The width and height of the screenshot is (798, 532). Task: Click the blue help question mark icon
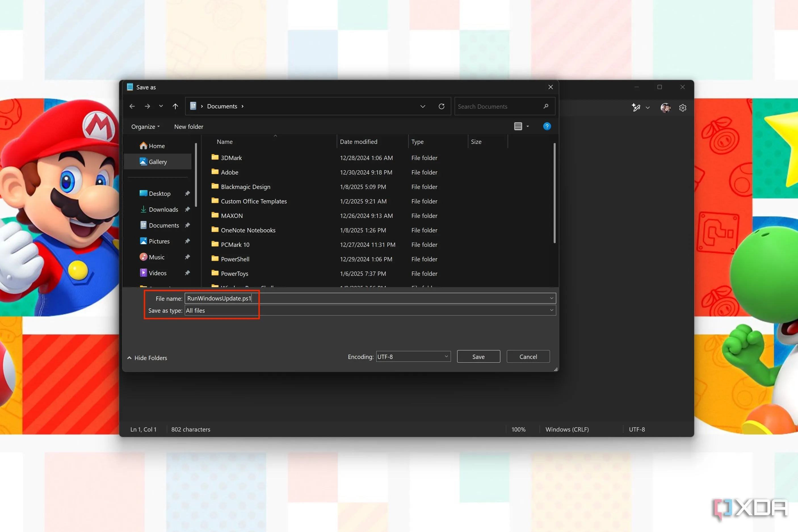547,127
